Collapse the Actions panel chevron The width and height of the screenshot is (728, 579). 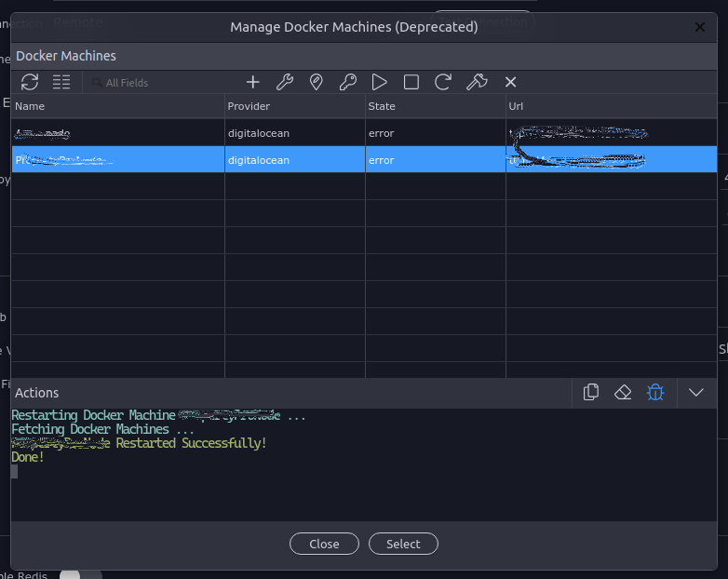pyautogui.click(x=696, y=392)
